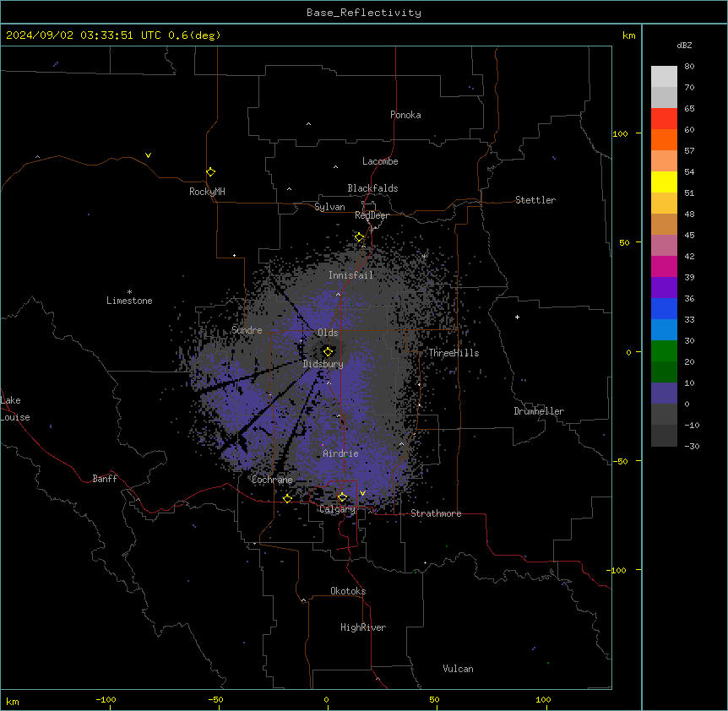Click the white asterisk above Limestone label
The image size is (728, 711).
[129, 292]
